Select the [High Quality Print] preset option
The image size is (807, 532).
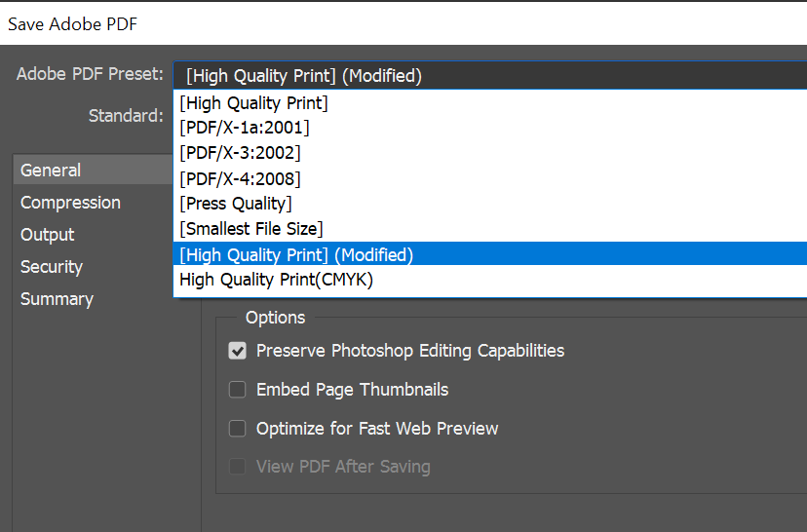(490, 103)
